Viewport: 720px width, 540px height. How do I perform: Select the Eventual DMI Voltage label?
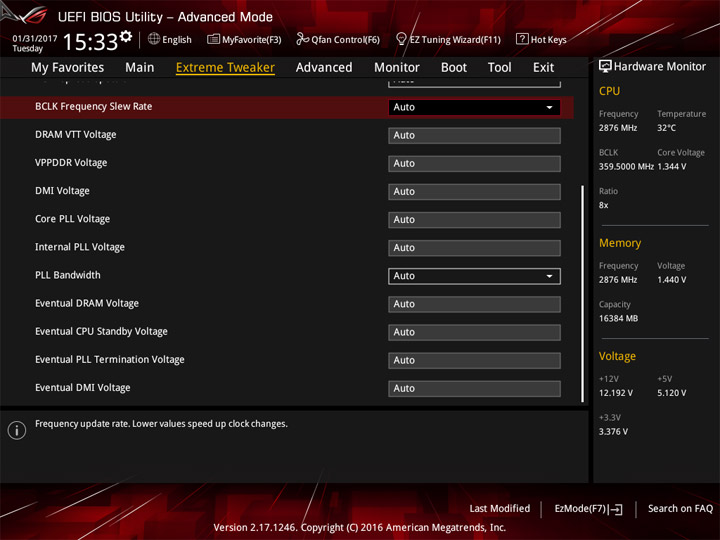coord(83,388)
